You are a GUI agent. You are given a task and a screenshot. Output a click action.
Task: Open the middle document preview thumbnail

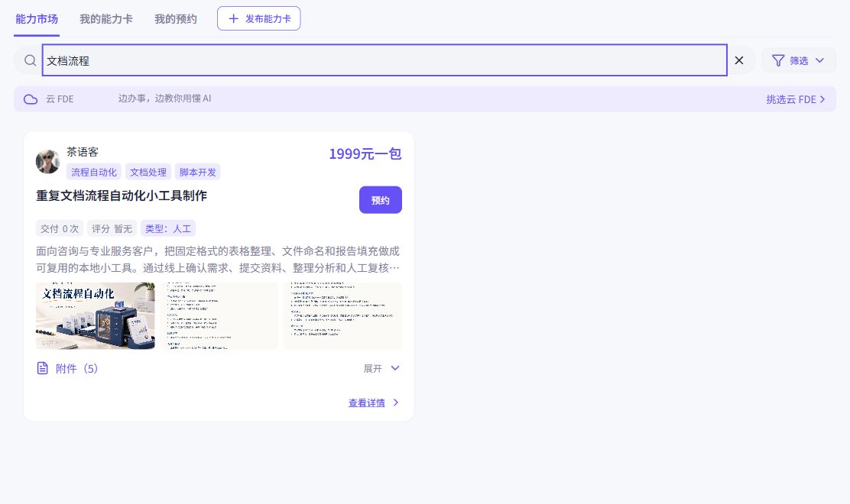219,315
